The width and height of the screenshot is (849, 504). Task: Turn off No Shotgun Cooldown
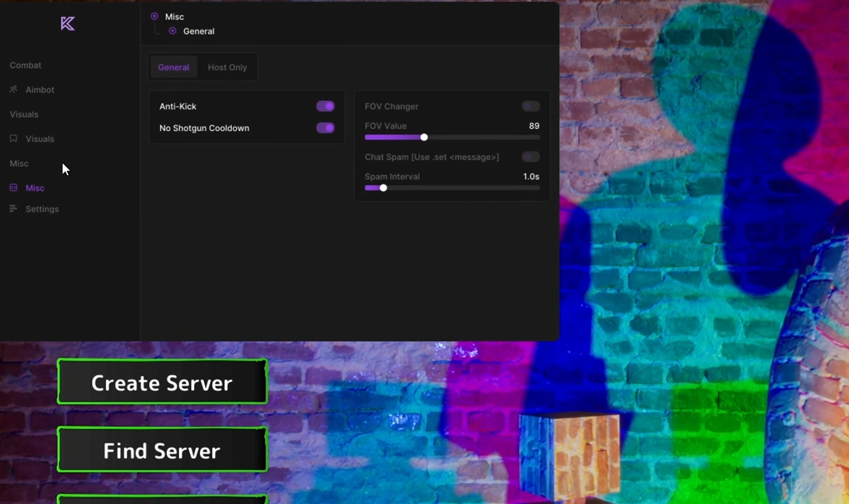coord(325,128)
